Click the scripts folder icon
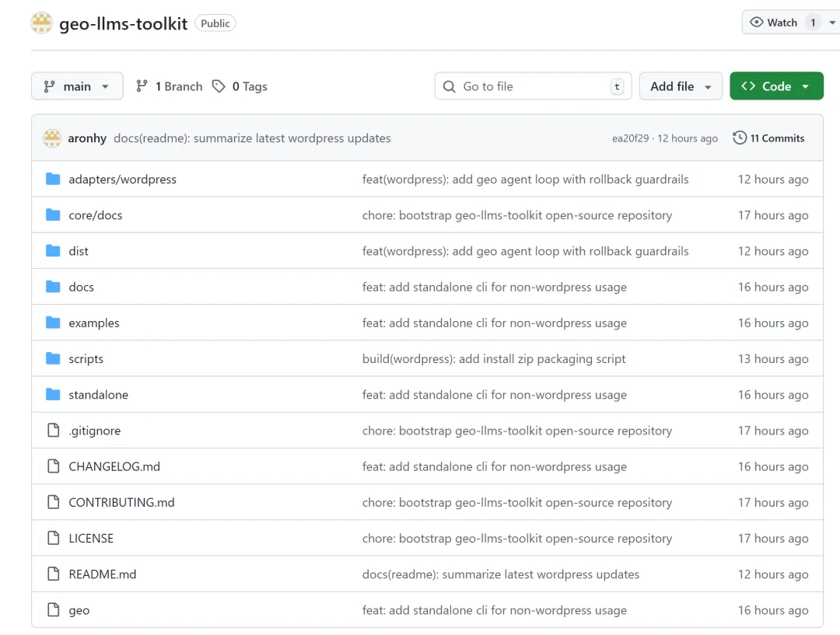 tap(53, 359)
